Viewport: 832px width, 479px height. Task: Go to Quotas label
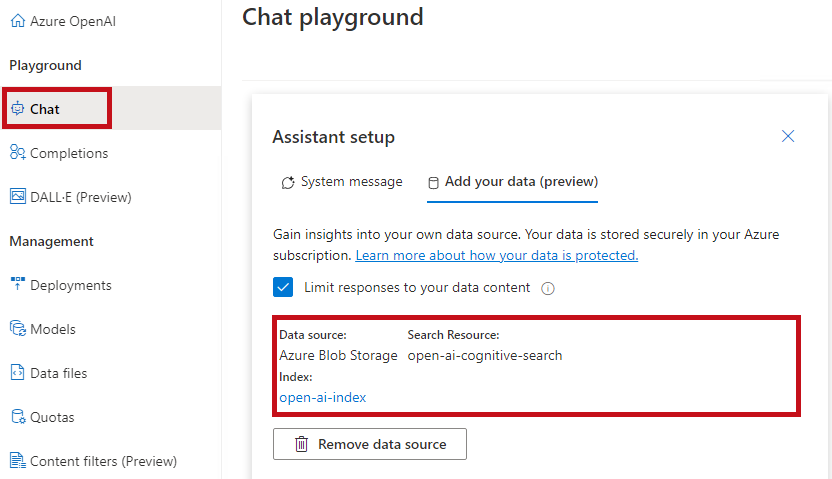click(x=52, y=417)
